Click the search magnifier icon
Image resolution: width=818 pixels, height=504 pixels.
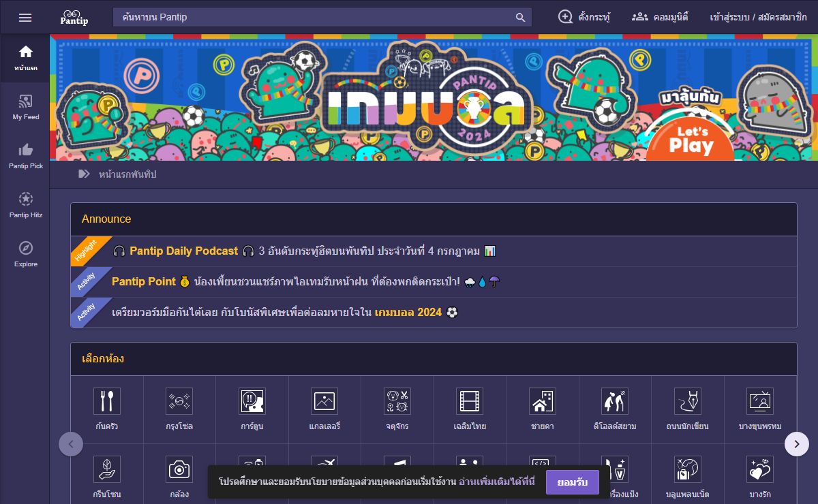(520, 17)
